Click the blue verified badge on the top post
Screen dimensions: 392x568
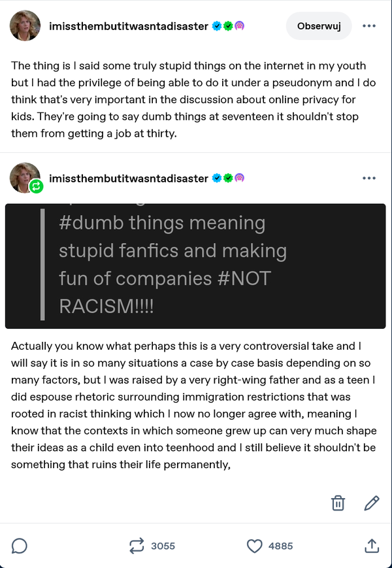[x=217, y=26]
